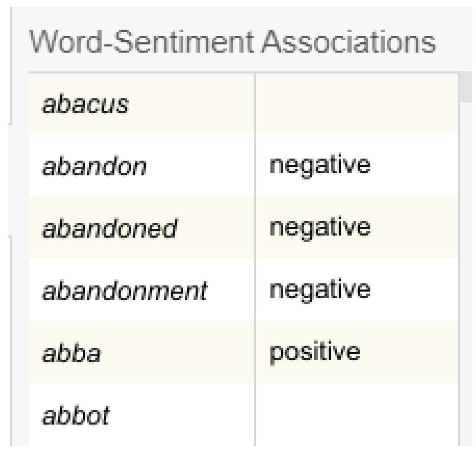The height and width of the screenshot is (459, 476).
Task: Select the word abbot
Action: 76,415
